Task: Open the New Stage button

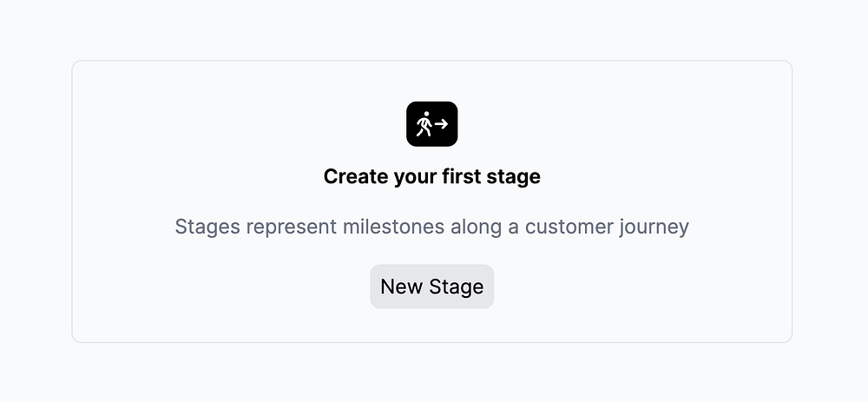Action: 431,287
